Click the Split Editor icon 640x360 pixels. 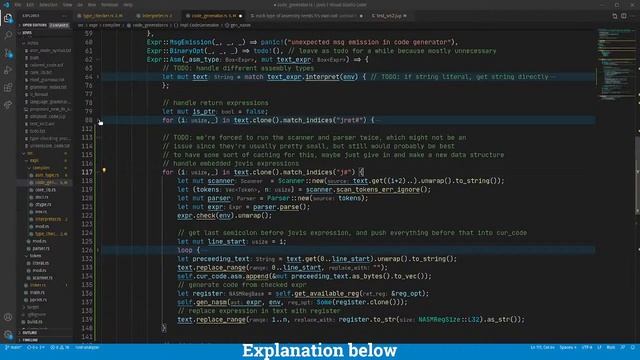tap(624, 16)
